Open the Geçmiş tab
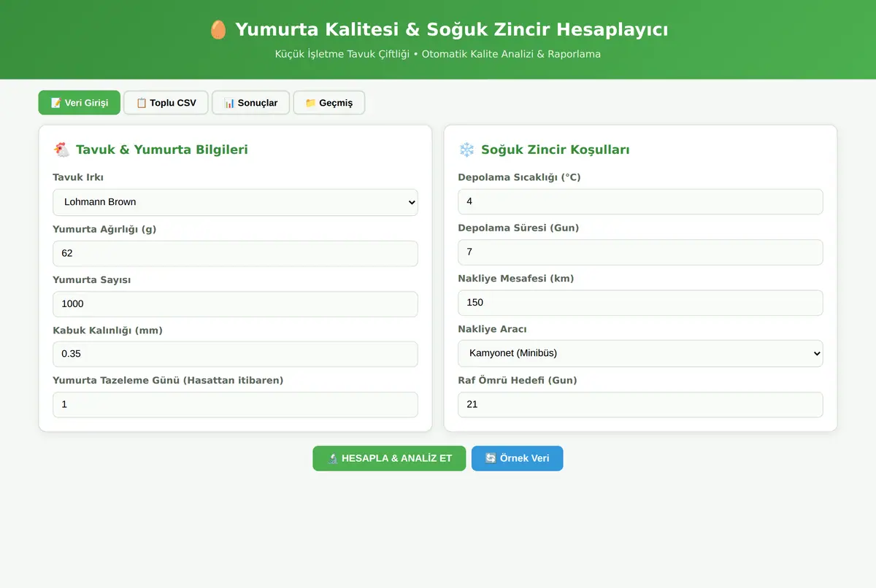This screenshot has height=588, width=876. pyautogui.click(x=328, y=103)
